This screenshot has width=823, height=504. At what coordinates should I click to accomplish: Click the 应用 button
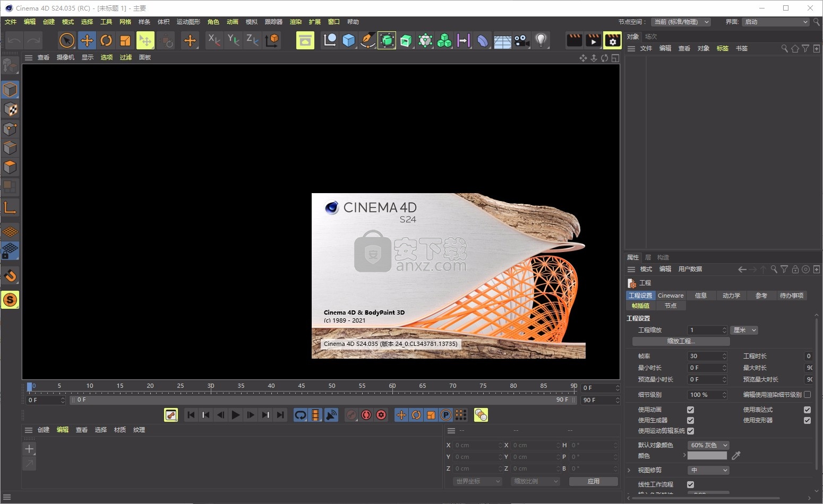point(594,481)
